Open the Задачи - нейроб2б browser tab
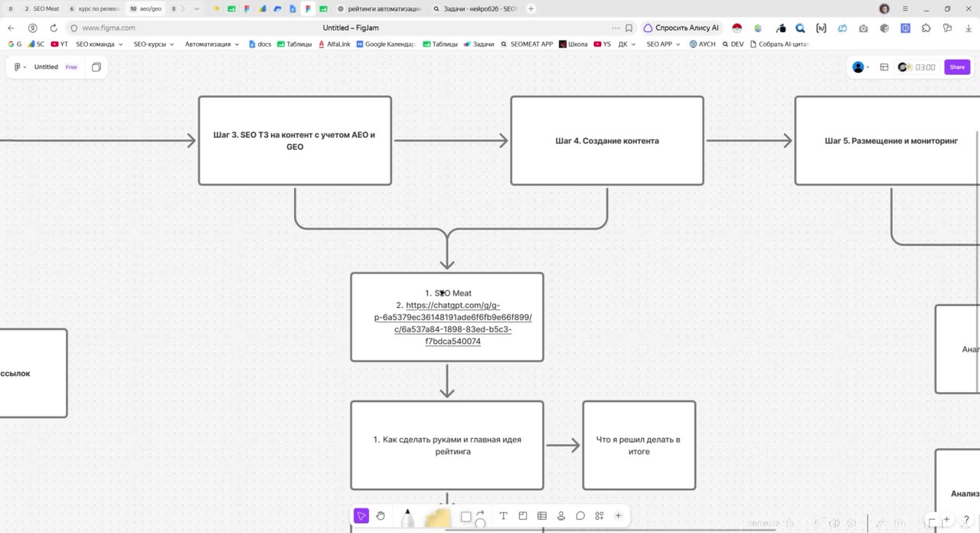This screenshot has width=980, height=533. click(475, 9)
